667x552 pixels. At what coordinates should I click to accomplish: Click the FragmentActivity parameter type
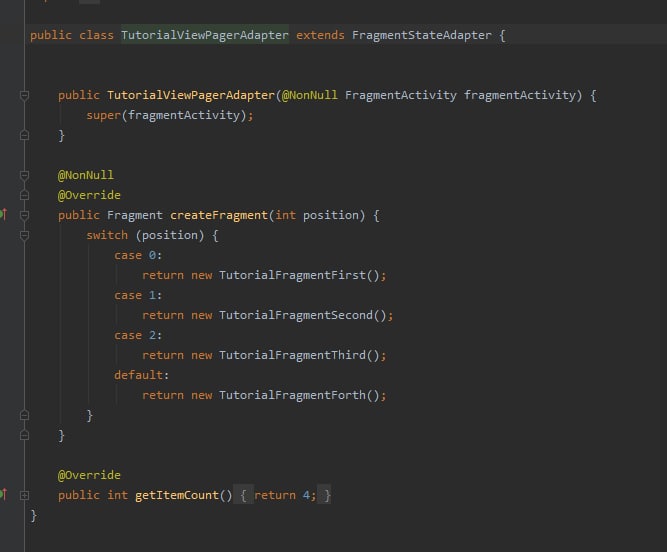[x=400, y=95]
